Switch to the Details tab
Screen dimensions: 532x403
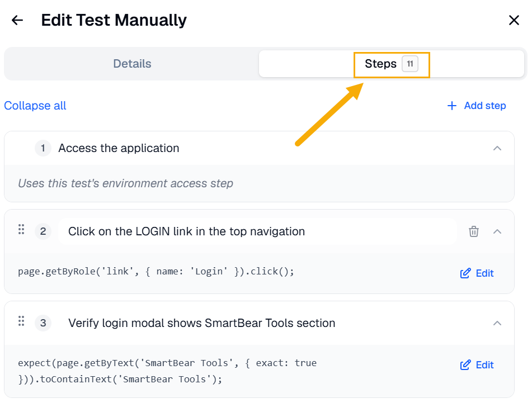pos(132,64)
